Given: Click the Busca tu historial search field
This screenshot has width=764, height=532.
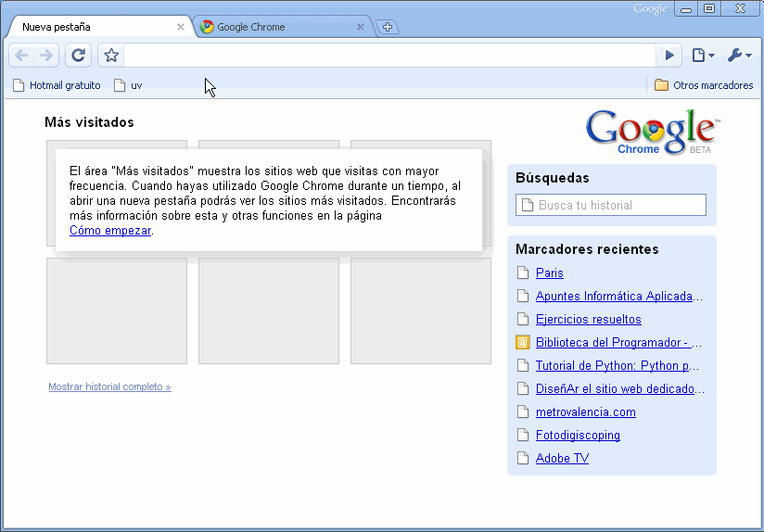Looking at the screenshot, I should click(x=610, y=205).
